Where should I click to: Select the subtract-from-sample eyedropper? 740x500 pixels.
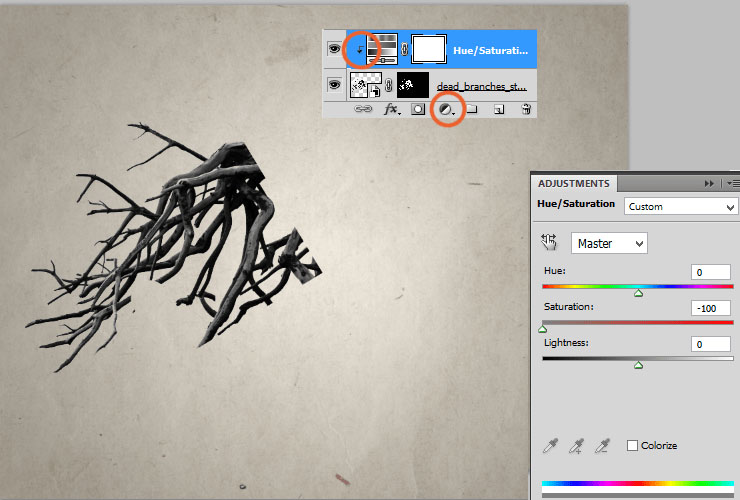click(x=602, y=446)
